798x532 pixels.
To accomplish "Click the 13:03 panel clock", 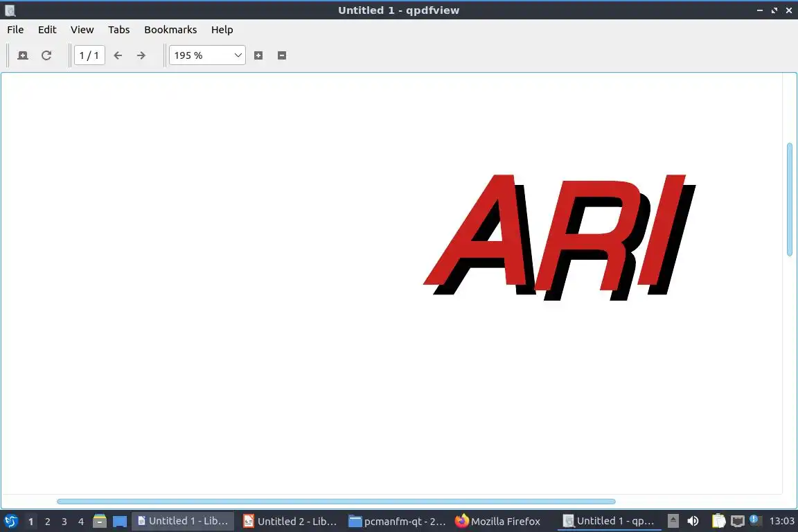I will tap(781, 522).
